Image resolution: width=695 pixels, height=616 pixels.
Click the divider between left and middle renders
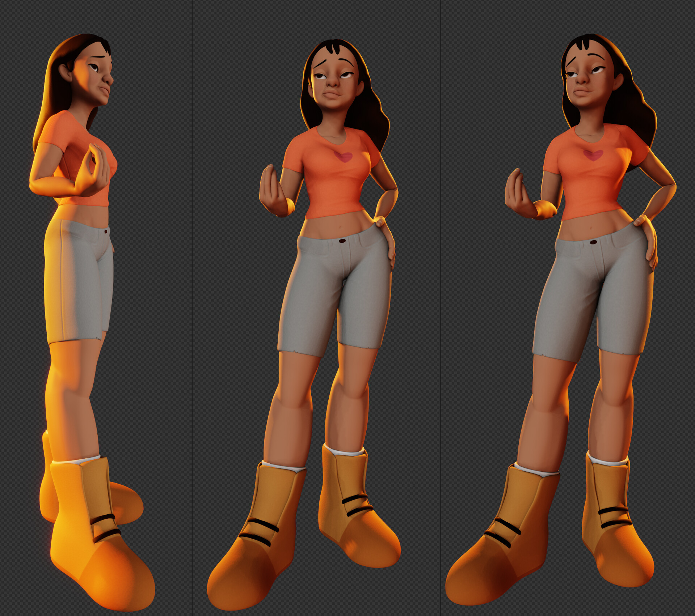[192, 307]
